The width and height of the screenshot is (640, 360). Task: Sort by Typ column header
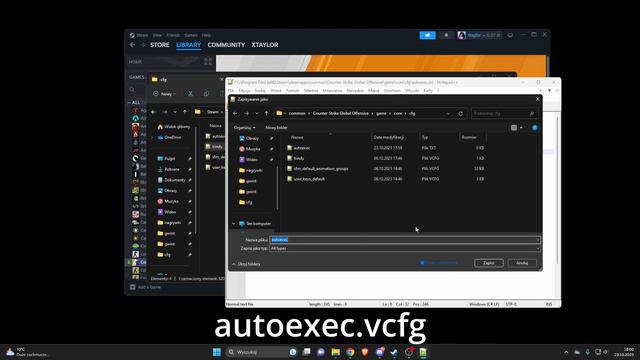click(425, 138)
